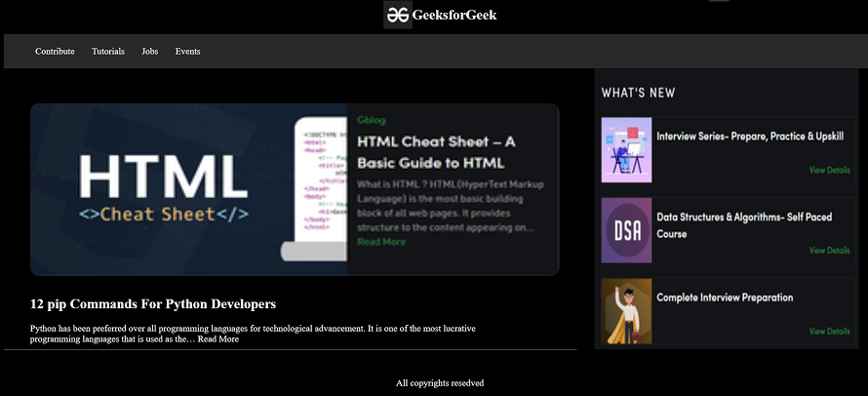This screenshot has width=868, height=396.
Task: Click the All copyrights resedved footer text
Action: [x=440, y=383]
